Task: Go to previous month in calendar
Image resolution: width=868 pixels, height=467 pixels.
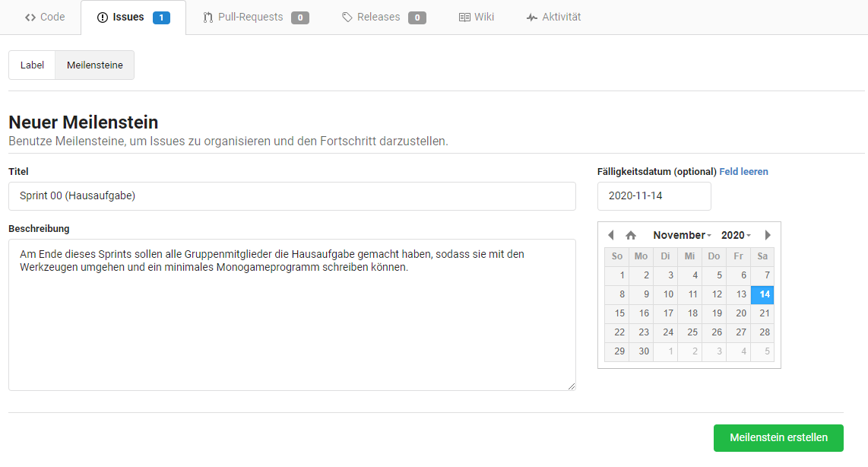Action: 611,235
